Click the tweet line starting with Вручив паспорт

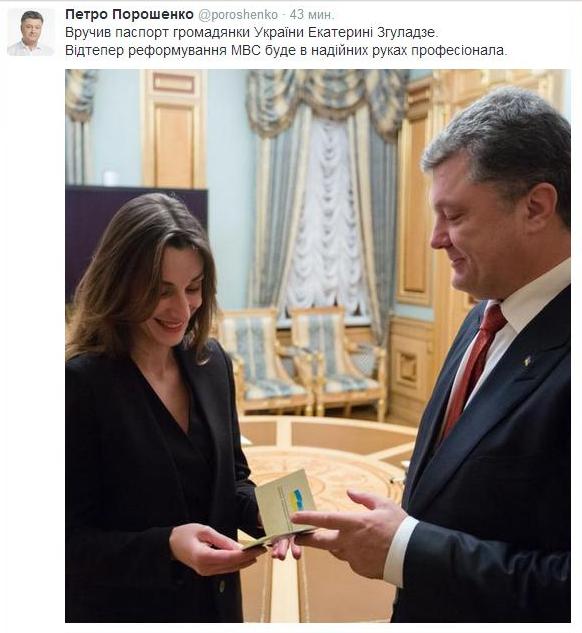click(251, 33)
